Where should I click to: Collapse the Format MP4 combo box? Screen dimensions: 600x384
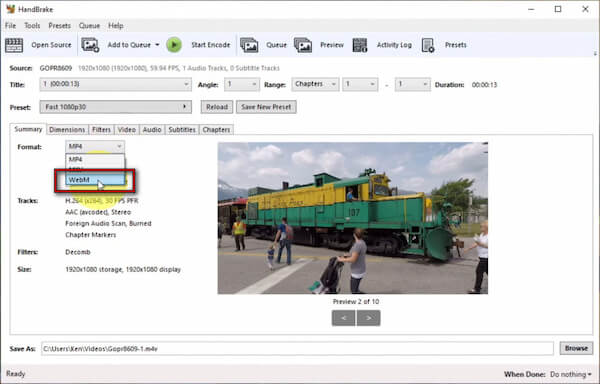tap(95, 146)
